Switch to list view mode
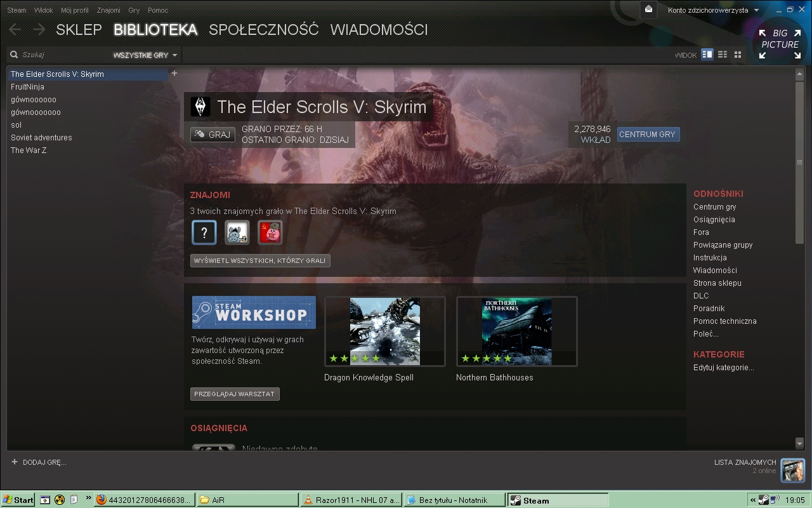Screen dimensions: 812x508 coord(723,55)
